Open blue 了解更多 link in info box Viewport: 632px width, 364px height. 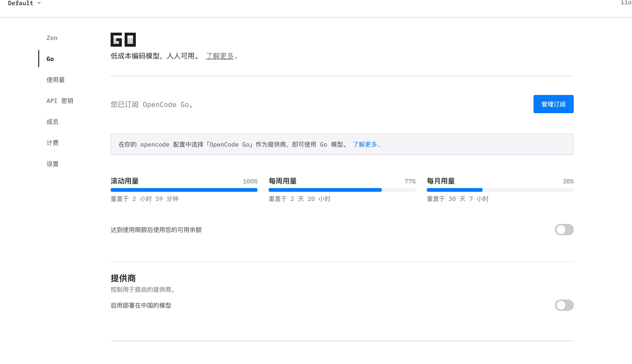tap(365, 144)
